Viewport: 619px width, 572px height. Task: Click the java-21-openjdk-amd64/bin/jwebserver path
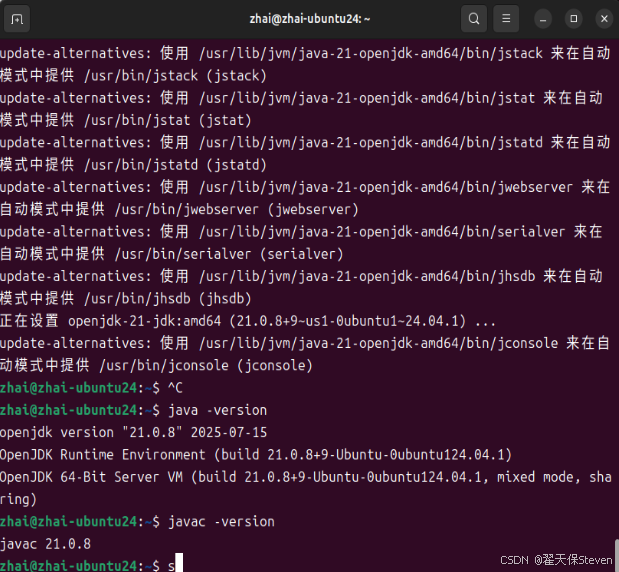[386, 187]
